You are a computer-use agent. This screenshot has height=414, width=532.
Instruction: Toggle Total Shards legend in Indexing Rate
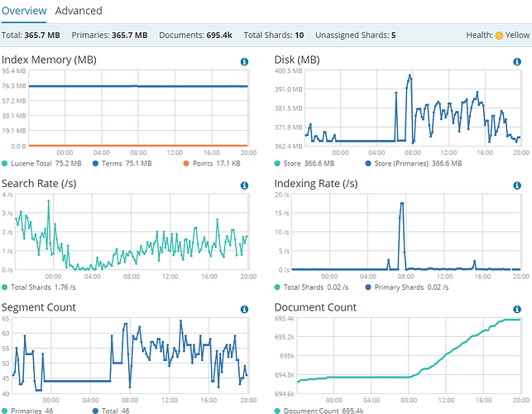[311, 287]
